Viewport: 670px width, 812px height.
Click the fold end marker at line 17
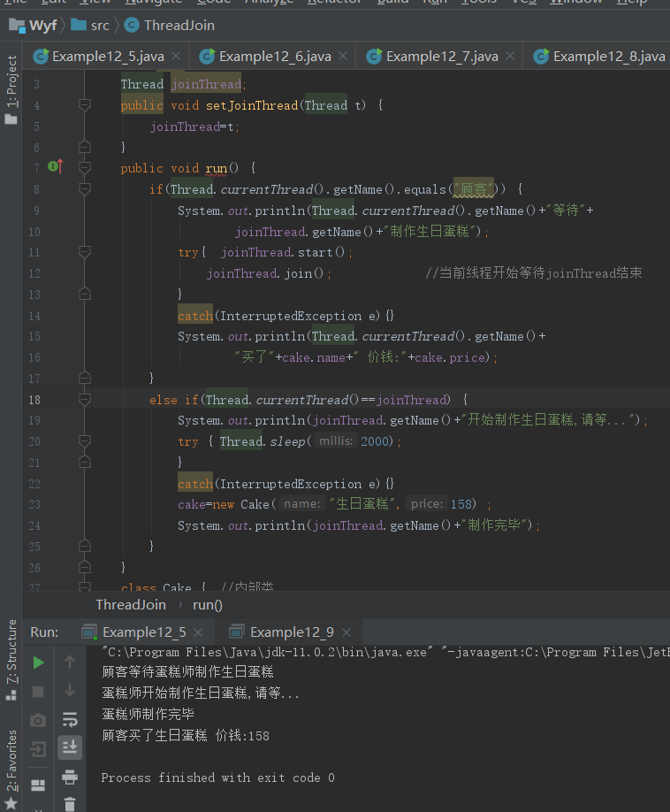click(85, 378)
